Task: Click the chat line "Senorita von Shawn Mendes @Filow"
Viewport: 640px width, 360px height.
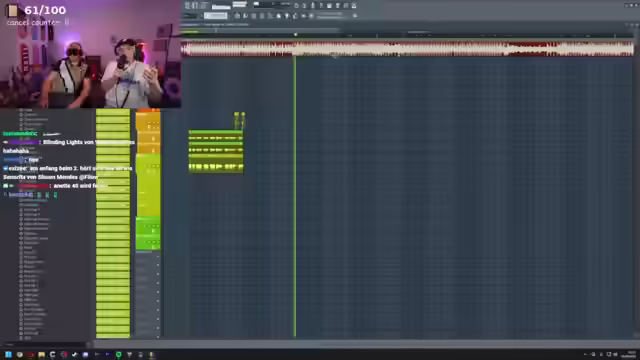Action: [x=50, y=177]
